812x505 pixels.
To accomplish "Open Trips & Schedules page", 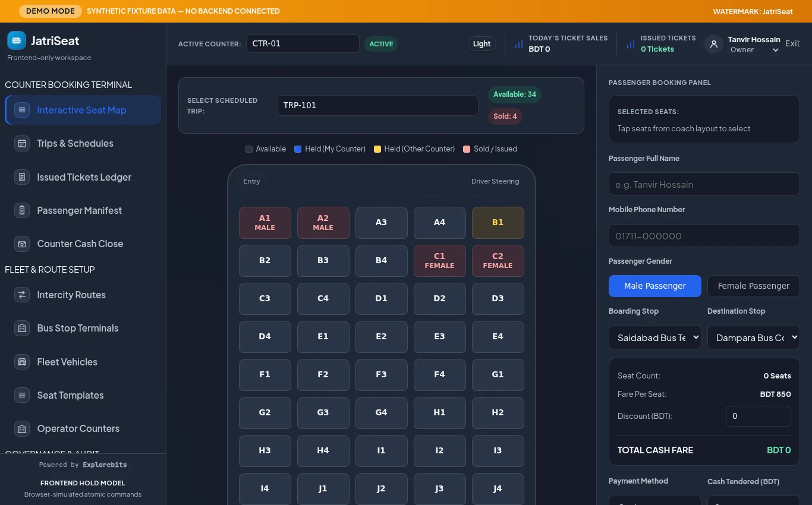I will click(83, 143).
